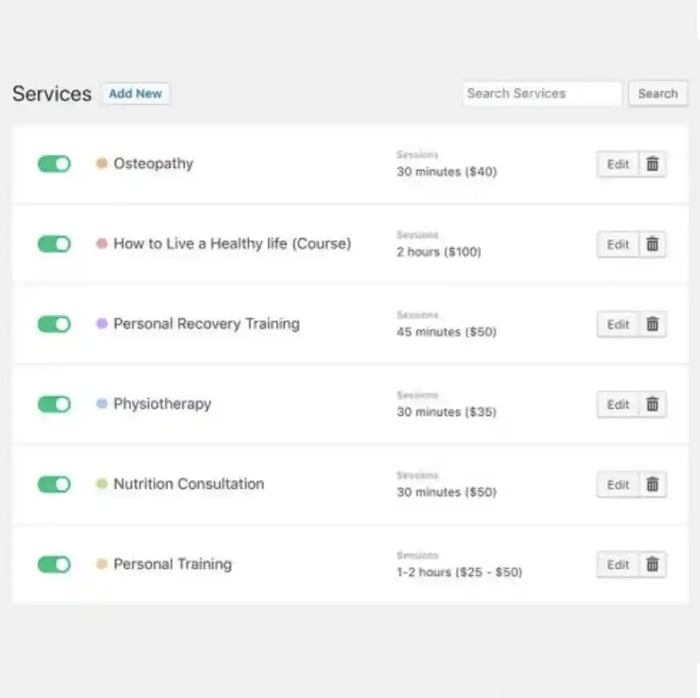Open the Nutrition Consultation service name
The width and height of the screenshot is (700, 698).
coord(188,484)
